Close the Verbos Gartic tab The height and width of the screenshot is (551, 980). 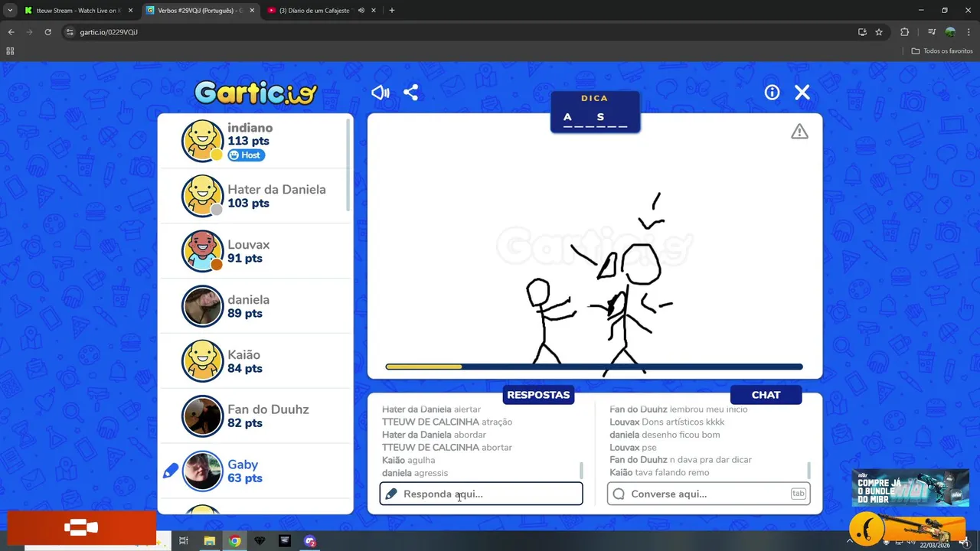[253, 11]
